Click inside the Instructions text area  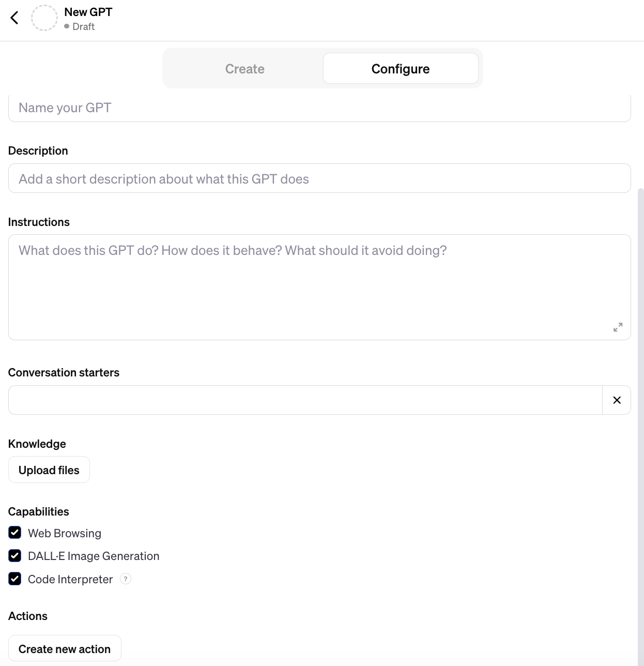319,287
